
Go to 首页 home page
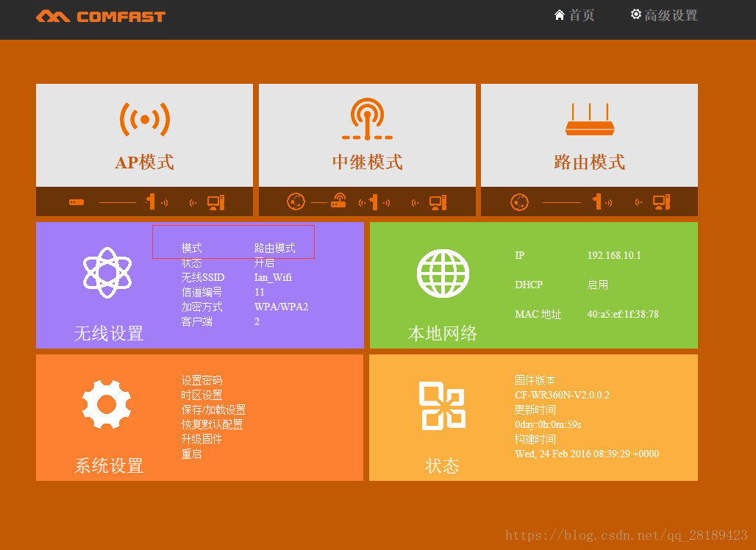(x=574, y=15)
